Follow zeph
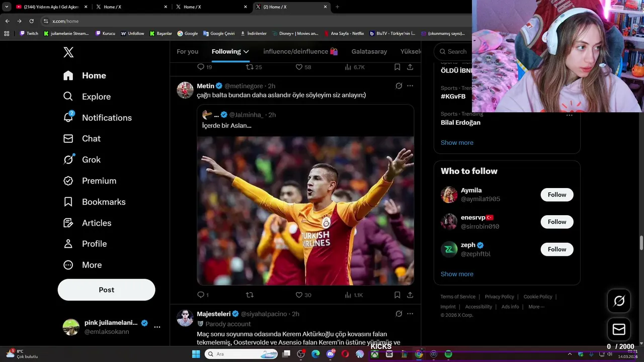 coord(557,249)
